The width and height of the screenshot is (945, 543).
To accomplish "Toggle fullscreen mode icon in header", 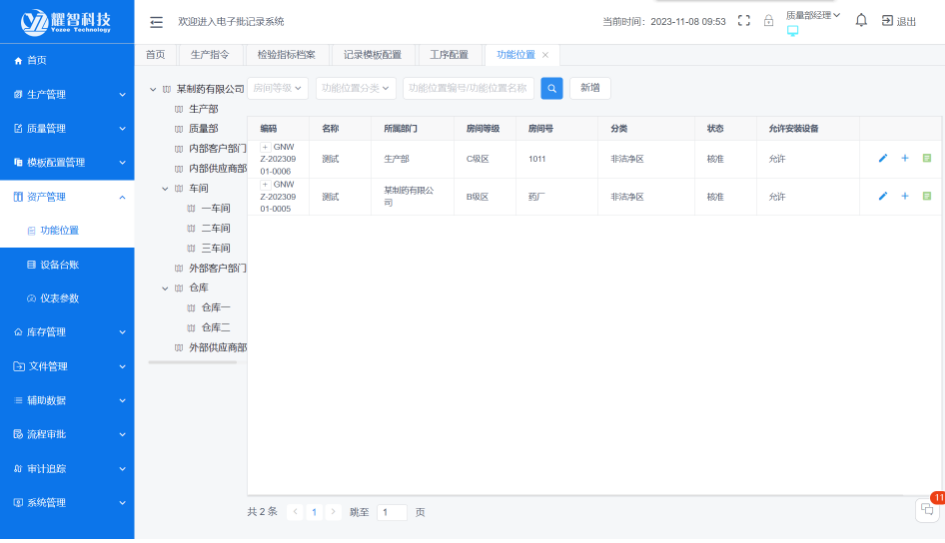I will 743,21.
